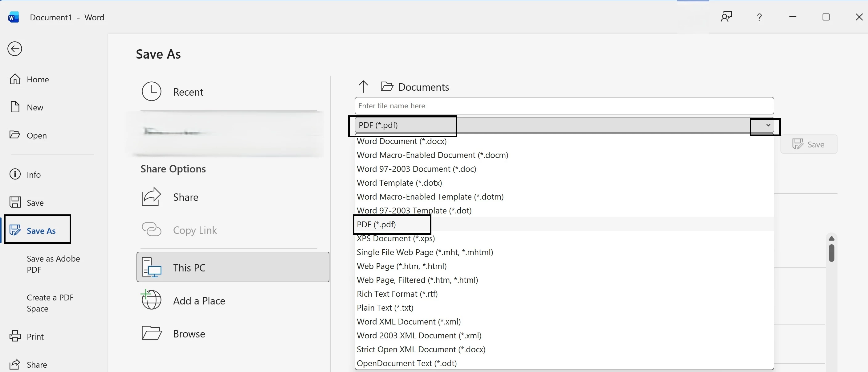
Task: Pick Rich Text Format (*.rtf) option
Action: click(397, 294)
